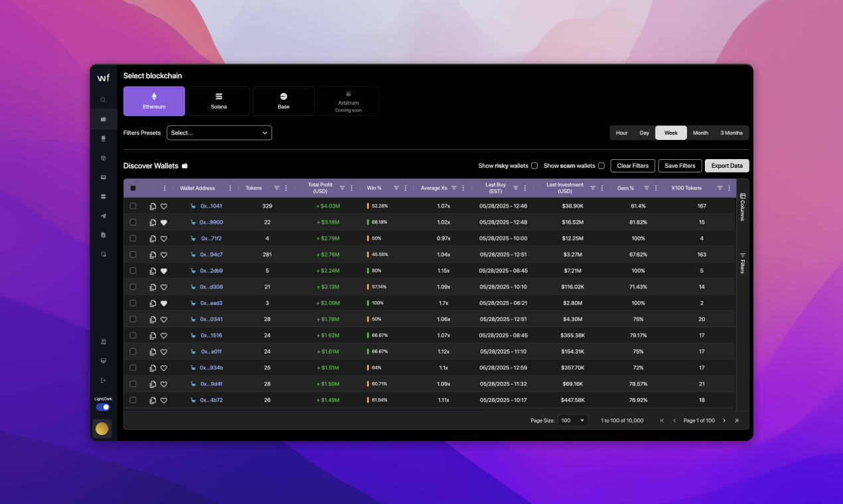The width and height of the screenshot is (843, 504).
Task: Open wallet link 0x...1516
Action: 211,336
